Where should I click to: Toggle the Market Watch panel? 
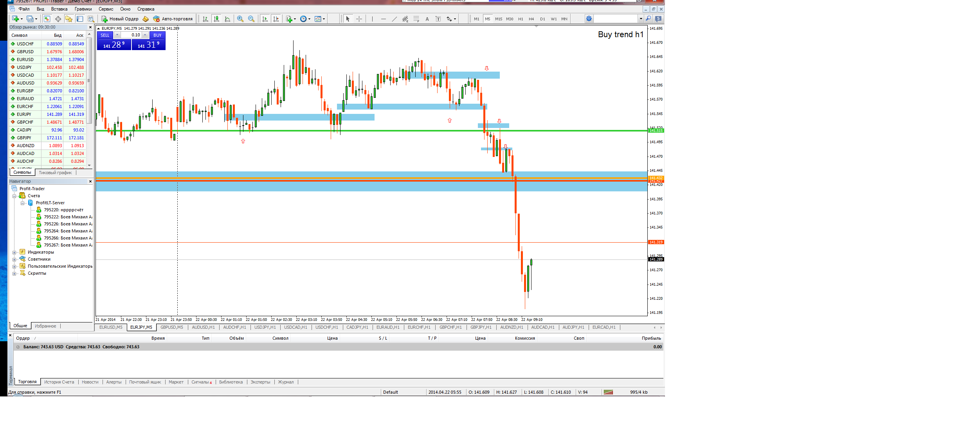pos(47,19)
